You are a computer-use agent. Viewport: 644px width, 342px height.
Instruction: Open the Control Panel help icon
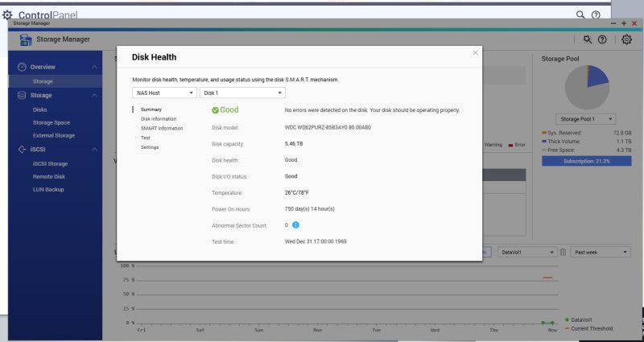596,14
